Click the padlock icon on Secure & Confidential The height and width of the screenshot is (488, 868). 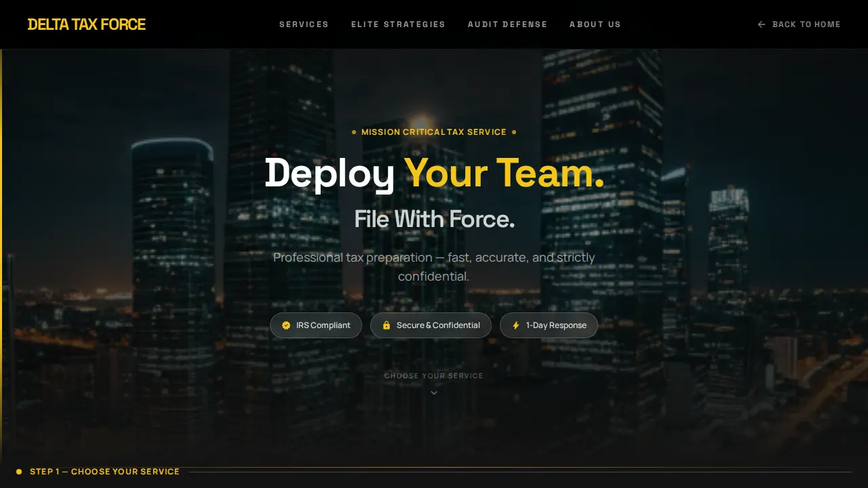tap(387, 325)
